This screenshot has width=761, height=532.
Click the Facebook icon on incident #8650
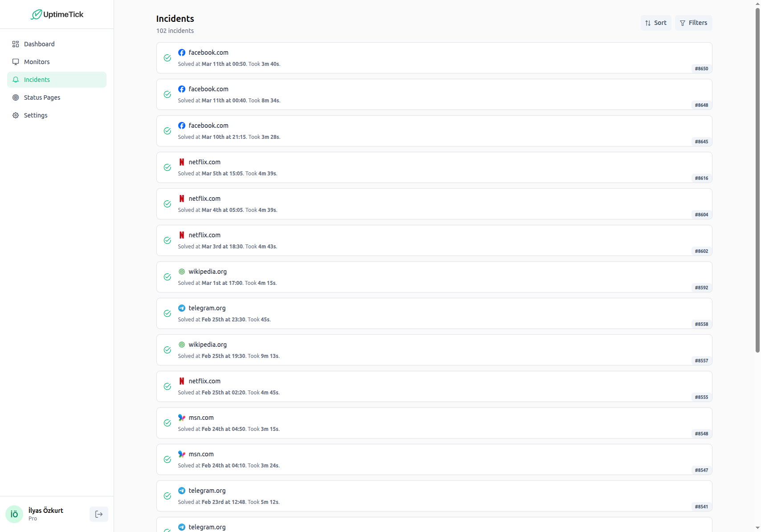182,53
